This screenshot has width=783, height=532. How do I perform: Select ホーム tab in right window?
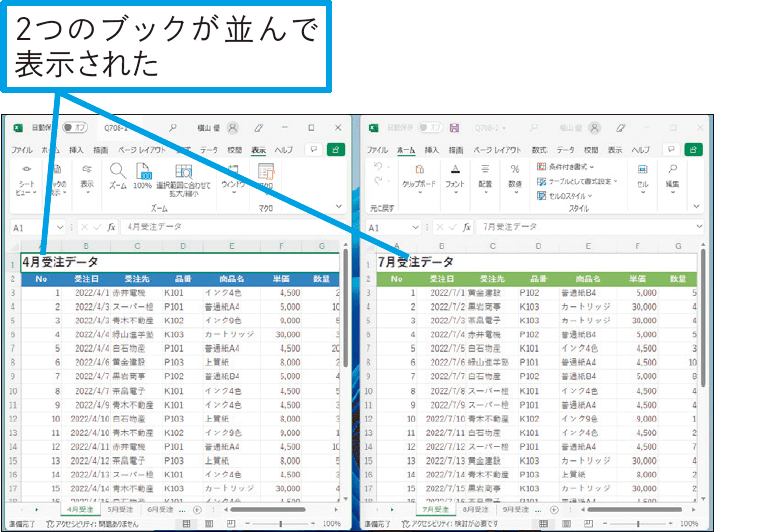pos(406,150)
